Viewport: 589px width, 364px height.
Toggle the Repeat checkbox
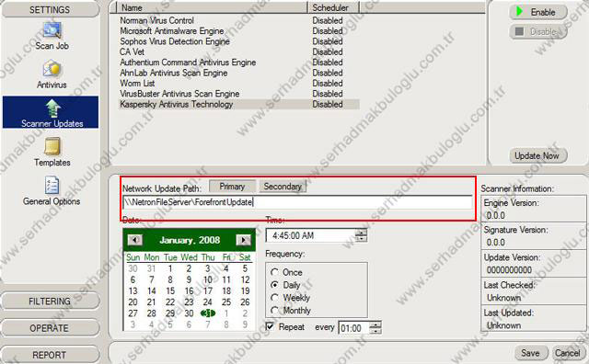[x=270, y=326]
